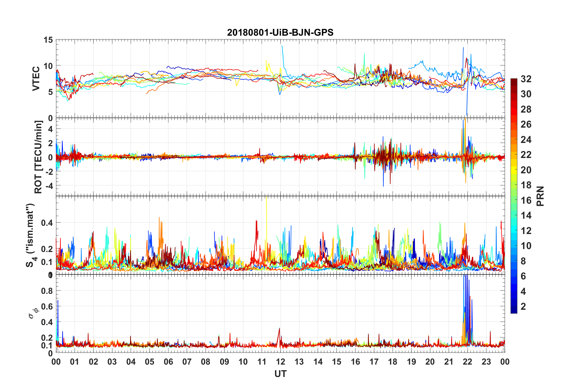Click sigma phi y-axis tick 0.6
The image size is (561, 392).
click(47, 307)
